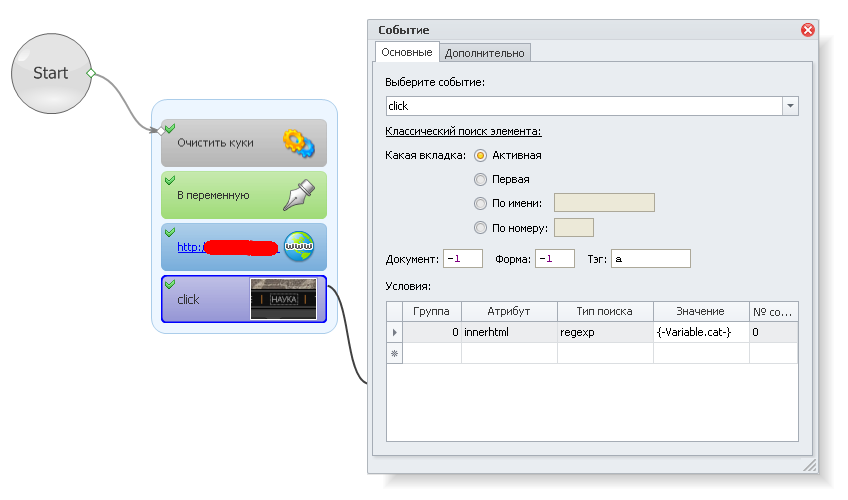Click the Тэг input field

click(x=651, y=258)
